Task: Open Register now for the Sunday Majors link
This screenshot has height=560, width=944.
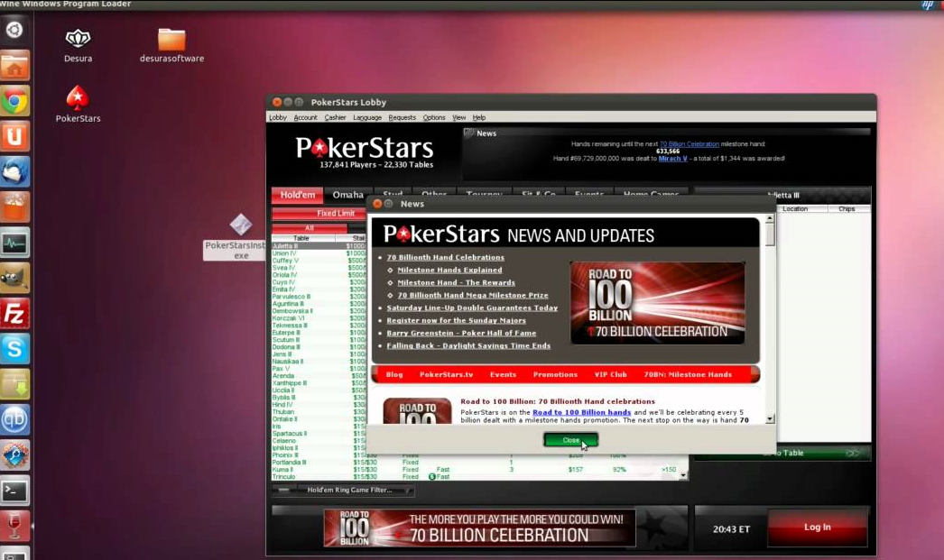Action: tap(457, 321)
